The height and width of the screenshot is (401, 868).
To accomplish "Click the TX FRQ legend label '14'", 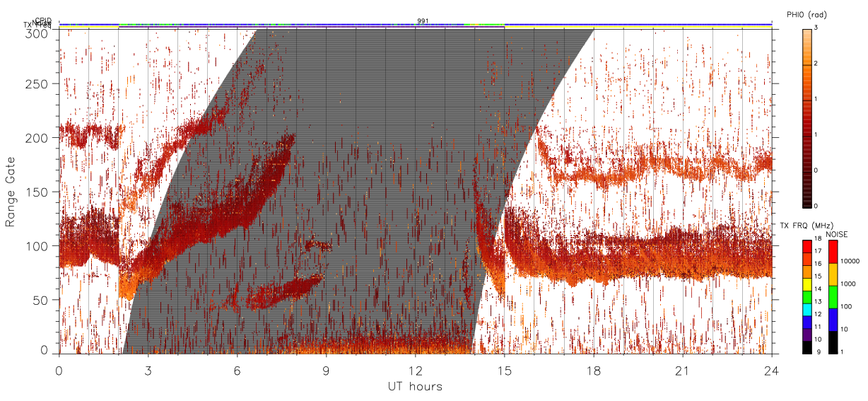I will pos(818,289).
